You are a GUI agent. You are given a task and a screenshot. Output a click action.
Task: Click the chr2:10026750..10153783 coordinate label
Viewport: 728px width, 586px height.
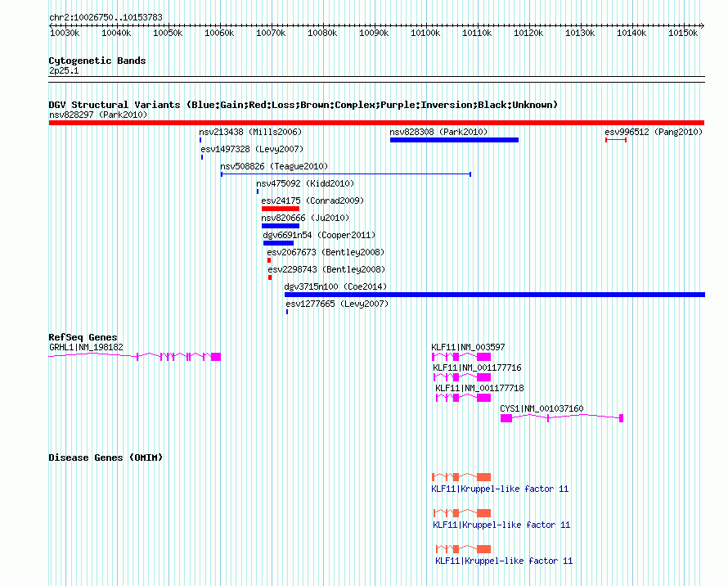pos(106,17)
